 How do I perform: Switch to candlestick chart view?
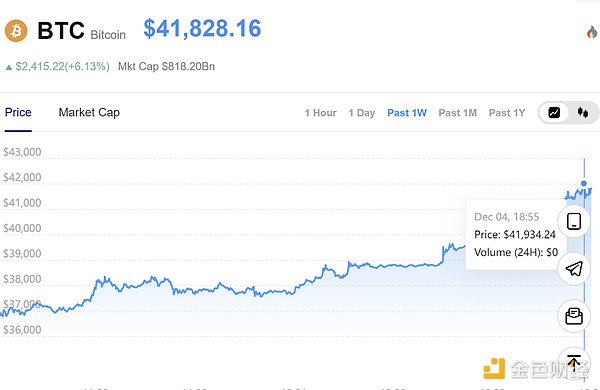click(x=583, y=113)
